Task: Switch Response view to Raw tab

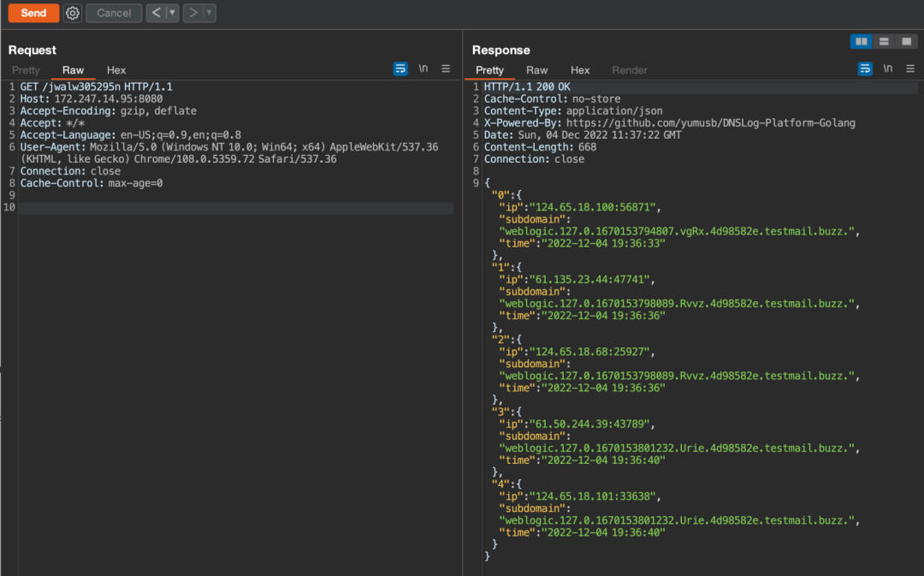Action: (x=536, y=70)
